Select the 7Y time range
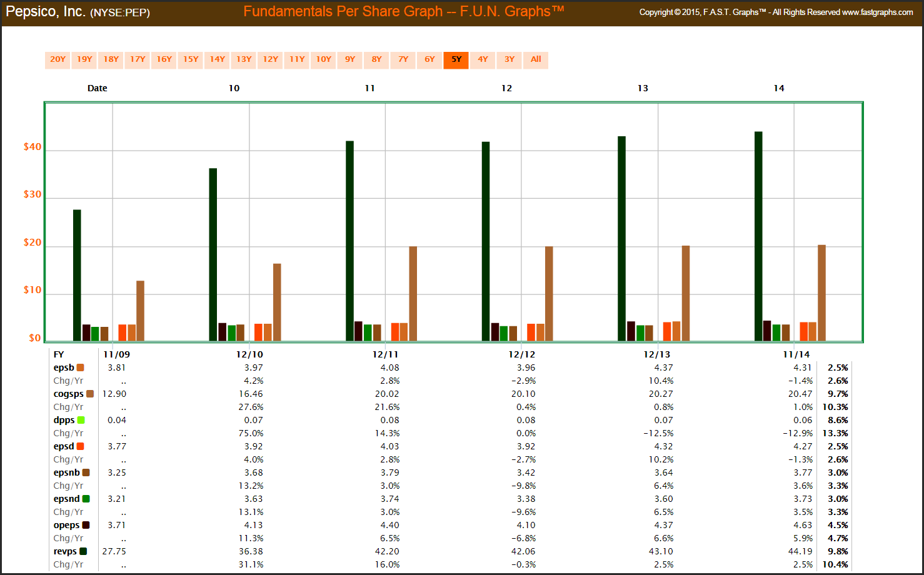 pyautogui.click(x=403, y=59)
